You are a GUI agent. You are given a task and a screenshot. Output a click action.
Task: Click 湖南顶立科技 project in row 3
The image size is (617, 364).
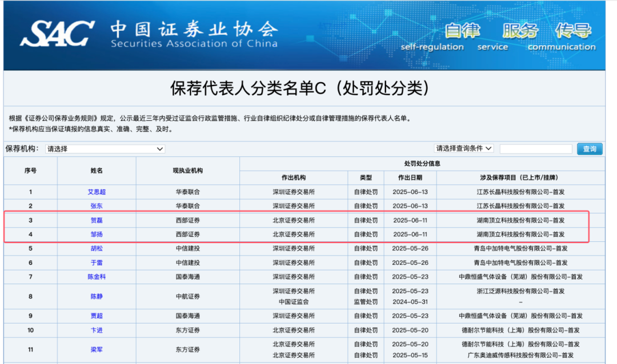(520, 221)
